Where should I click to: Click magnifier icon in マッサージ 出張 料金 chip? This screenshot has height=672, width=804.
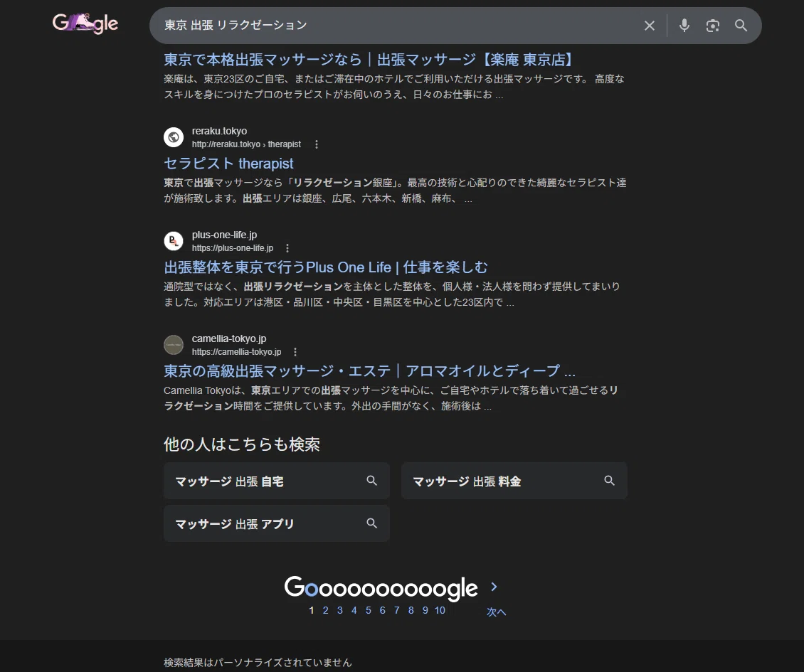[609, 480]
